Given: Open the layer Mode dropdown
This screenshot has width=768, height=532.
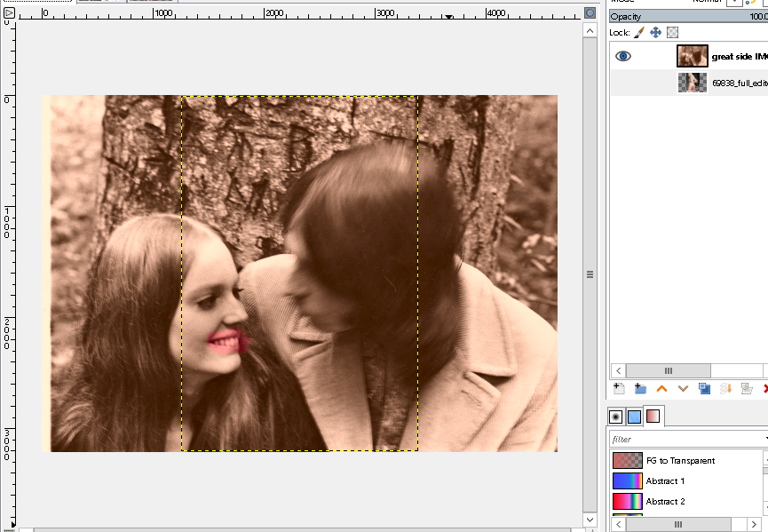Looking at the screenshot, I should pyautogui.click(x=733, y=2).
